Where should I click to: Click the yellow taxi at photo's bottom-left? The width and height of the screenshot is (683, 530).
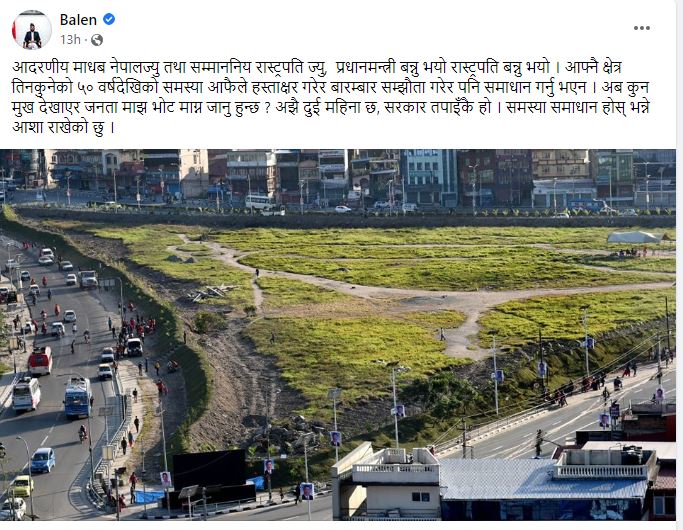[x=21, y=486]
